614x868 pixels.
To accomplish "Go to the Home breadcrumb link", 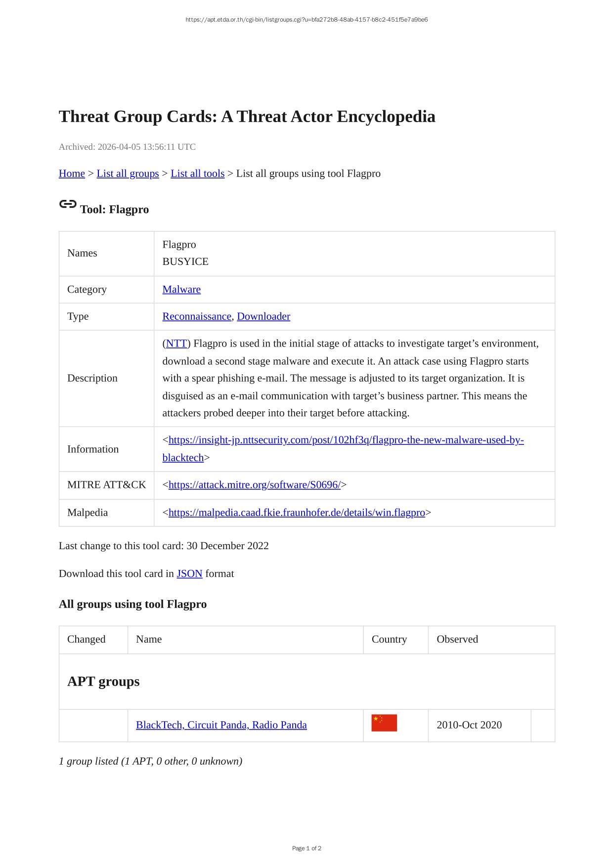I will tap(72, 174).
